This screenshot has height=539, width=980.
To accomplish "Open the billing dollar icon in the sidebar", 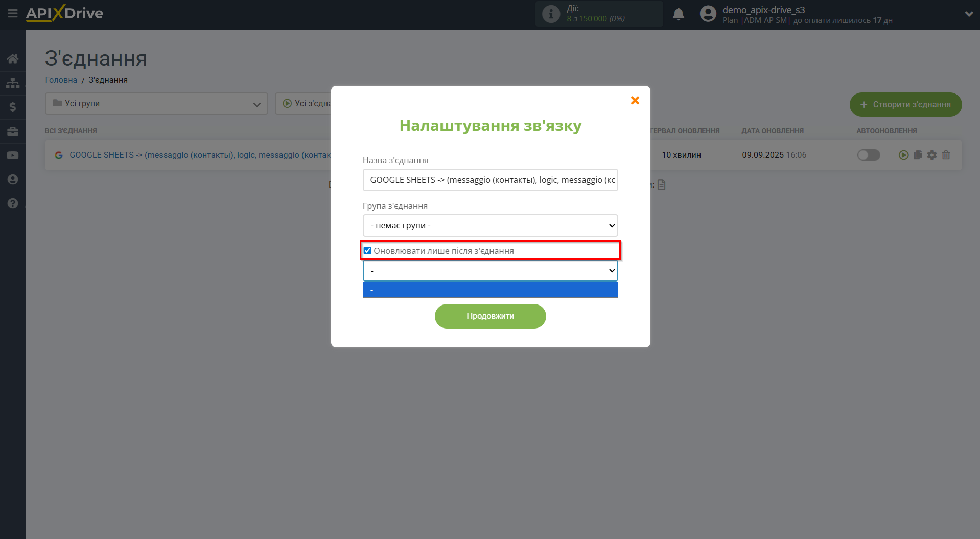I will [13, 107].
